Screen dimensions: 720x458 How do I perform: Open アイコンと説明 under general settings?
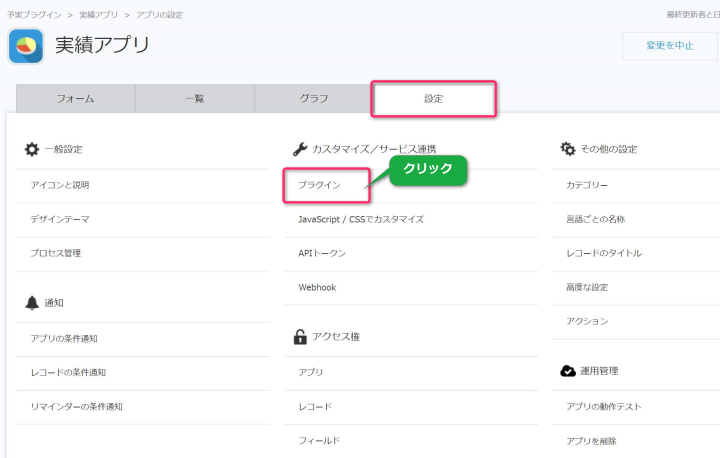pos(60,185)
